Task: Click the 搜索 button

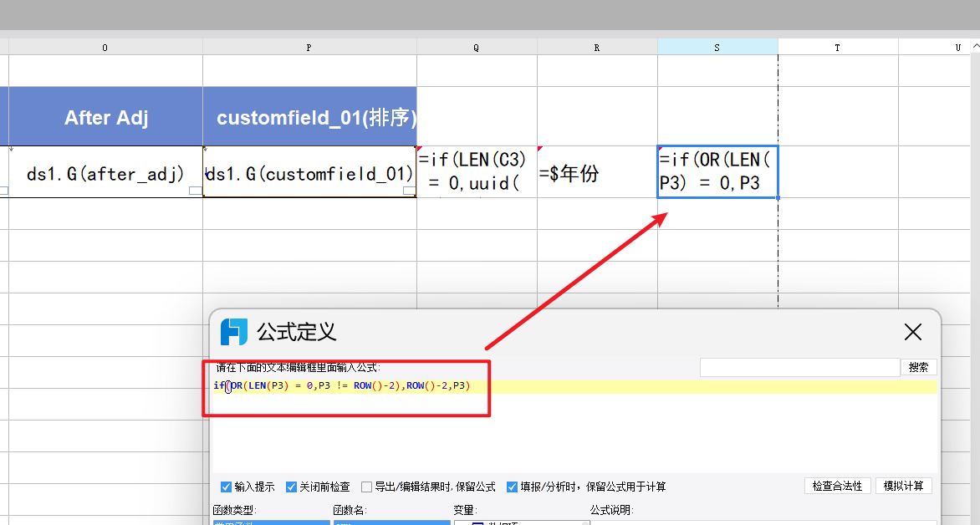Action: coord(918,367)
